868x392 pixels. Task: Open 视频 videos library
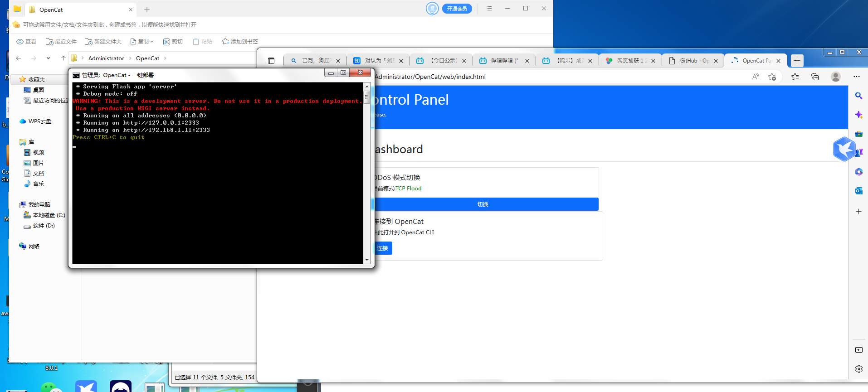[x=38, y=152]
